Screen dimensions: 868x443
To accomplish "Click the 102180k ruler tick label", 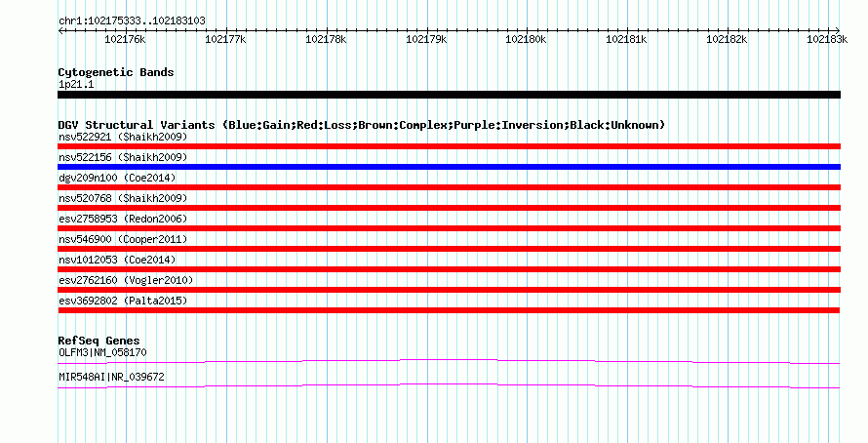I will click(x=526, y=39).
